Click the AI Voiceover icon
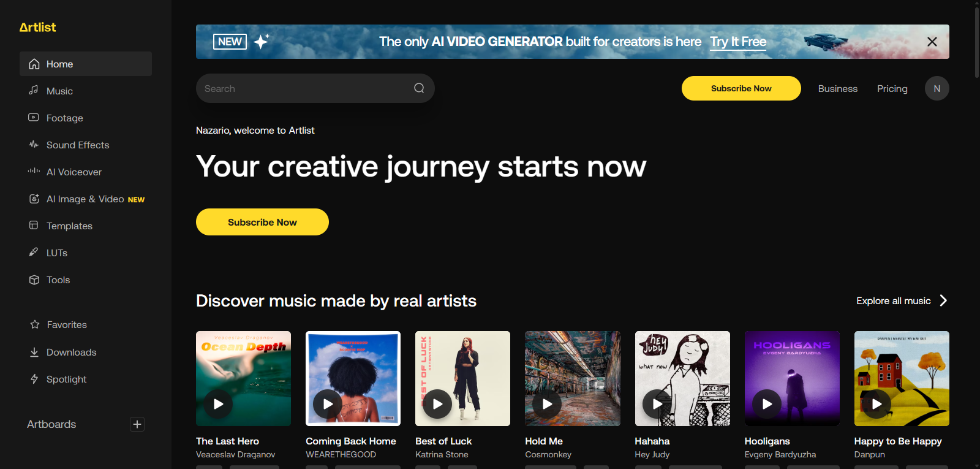Viewport: 980px width, 469px height. pos(34,171)
